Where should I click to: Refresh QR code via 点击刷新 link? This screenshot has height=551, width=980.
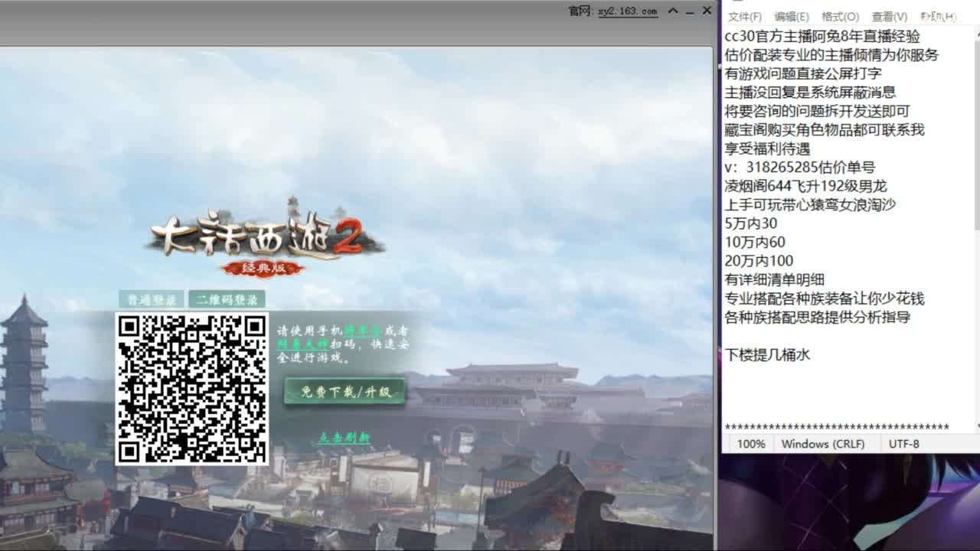[x=344, y=438]
